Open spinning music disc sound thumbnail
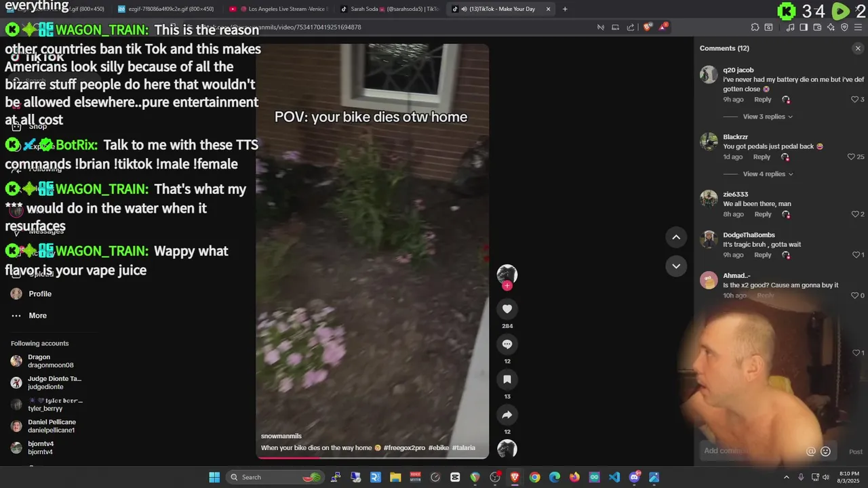The image size is (868, 488). [507, 449]
